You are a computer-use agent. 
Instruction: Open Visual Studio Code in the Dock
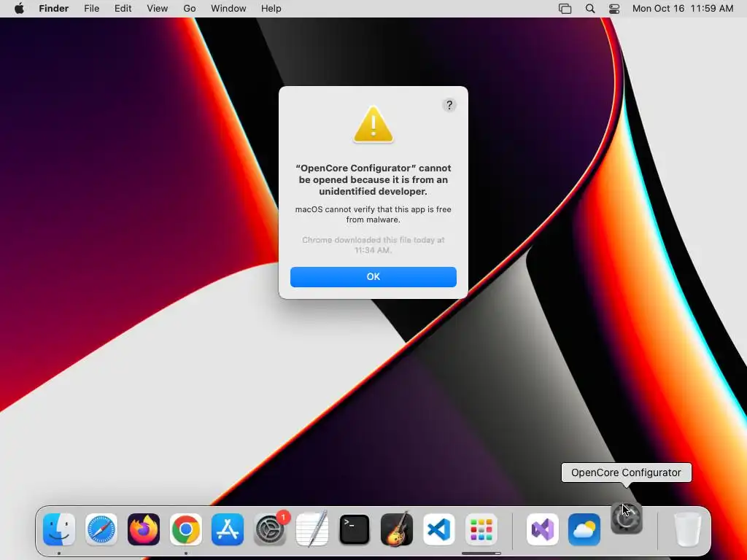pyautogui.click(x=438, y=529)
